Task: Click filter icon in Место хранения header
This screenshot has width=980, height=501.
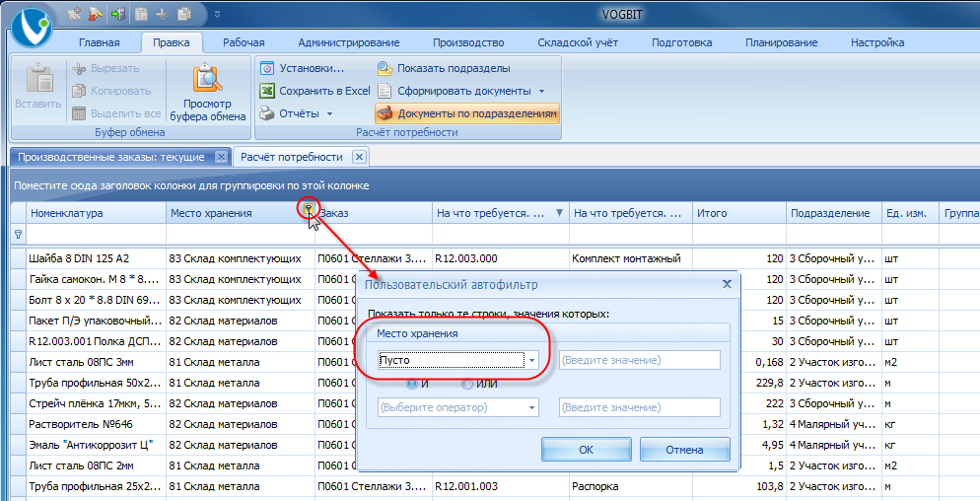Action: tap(309, 209)
